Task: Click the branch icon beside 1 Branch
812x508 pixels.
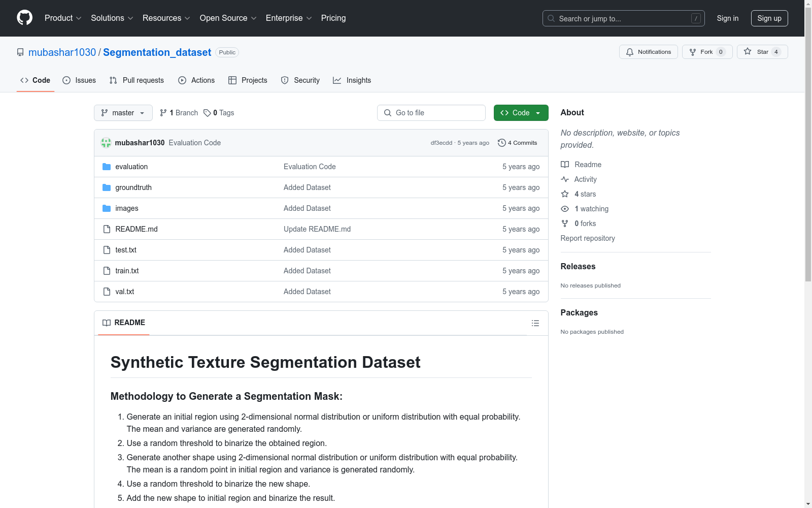Action: (x=163, y=113)
